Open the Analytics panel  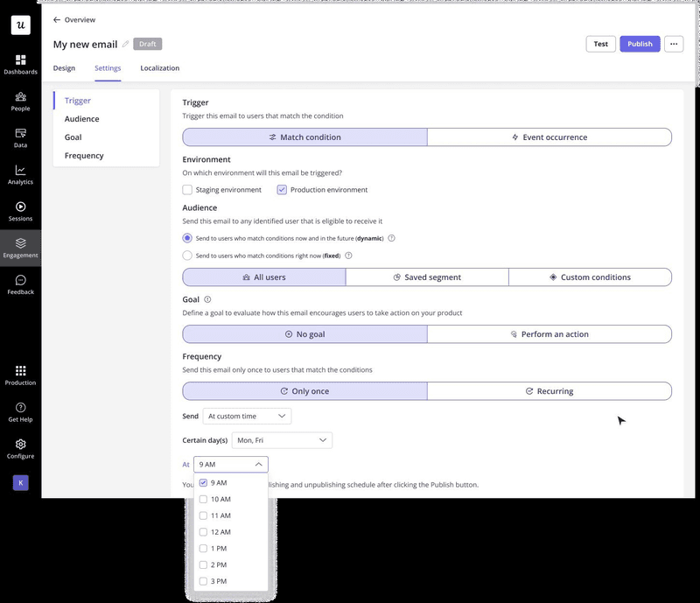click(x=20, y=173)
